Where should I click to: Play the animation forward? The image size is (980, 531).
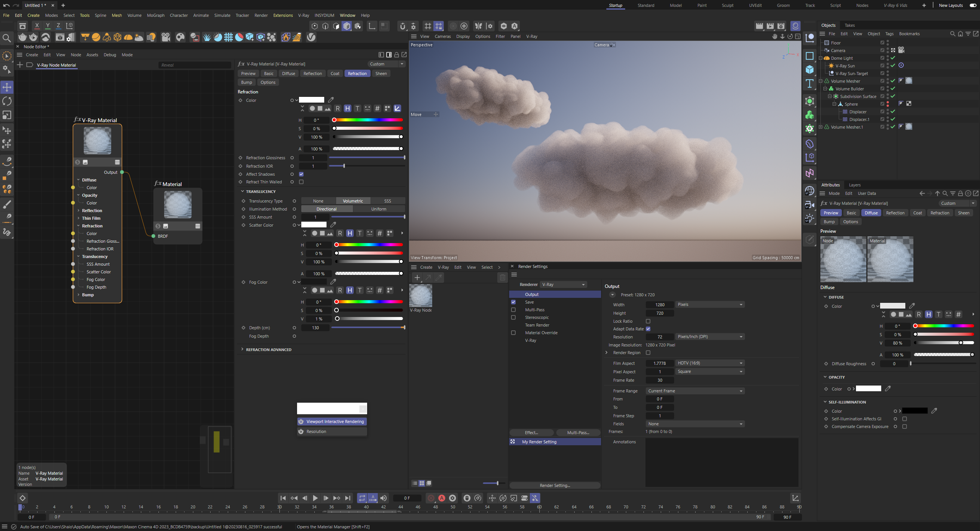(315, 498)
